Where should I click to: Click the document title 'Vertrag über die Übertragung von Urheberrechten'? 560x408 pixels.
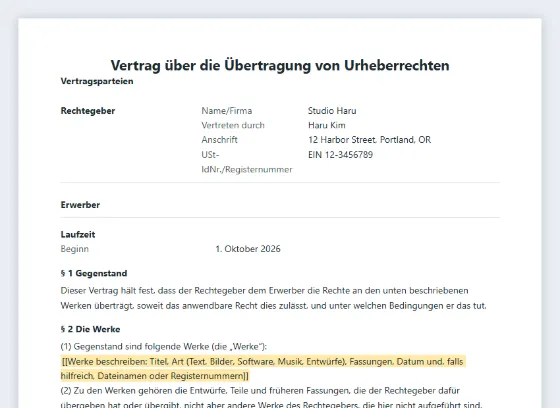(280, 65)
